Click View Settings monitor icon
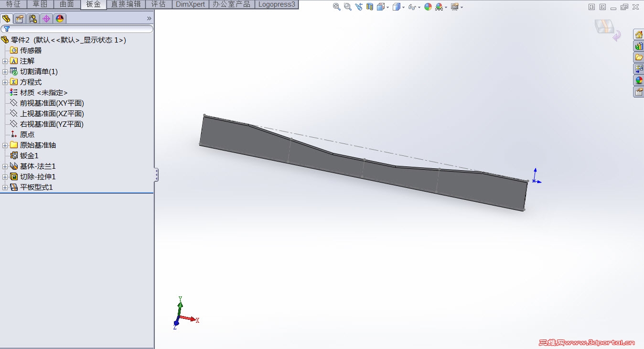 click(x=455, y=7)
